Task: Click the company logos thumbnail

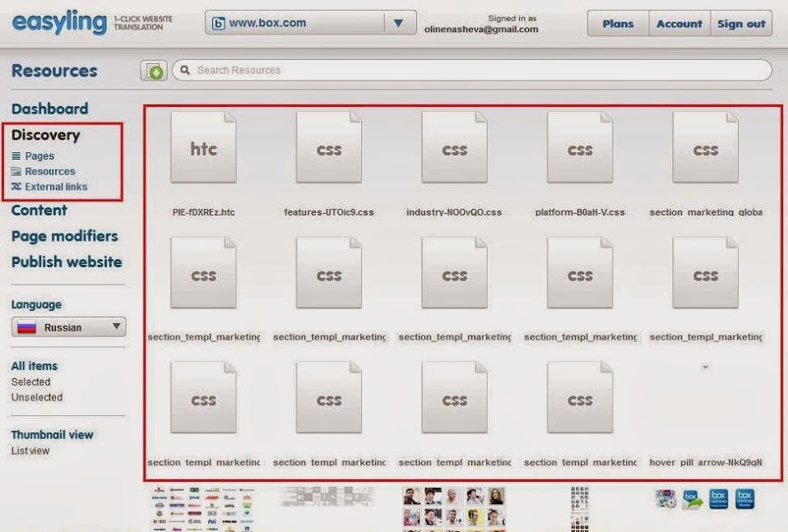Action: tap(203, 508)
